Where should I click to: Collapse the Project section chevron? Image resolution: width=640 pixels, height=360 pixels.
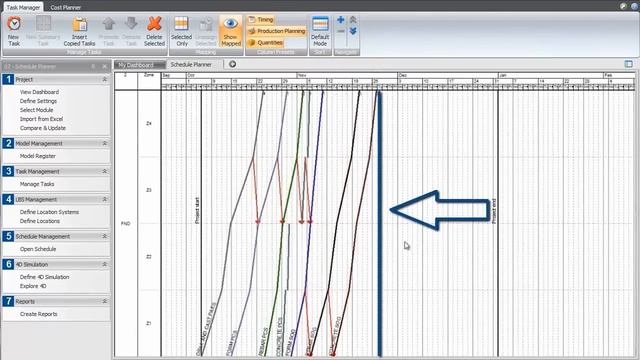(x=104, y=80)
